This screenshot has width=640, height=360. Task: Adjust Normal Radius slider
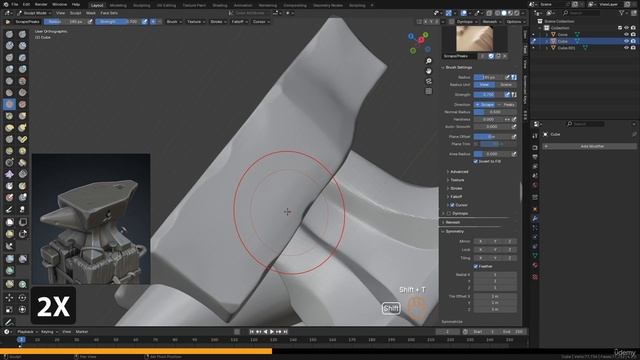click(x=495, y=112)
